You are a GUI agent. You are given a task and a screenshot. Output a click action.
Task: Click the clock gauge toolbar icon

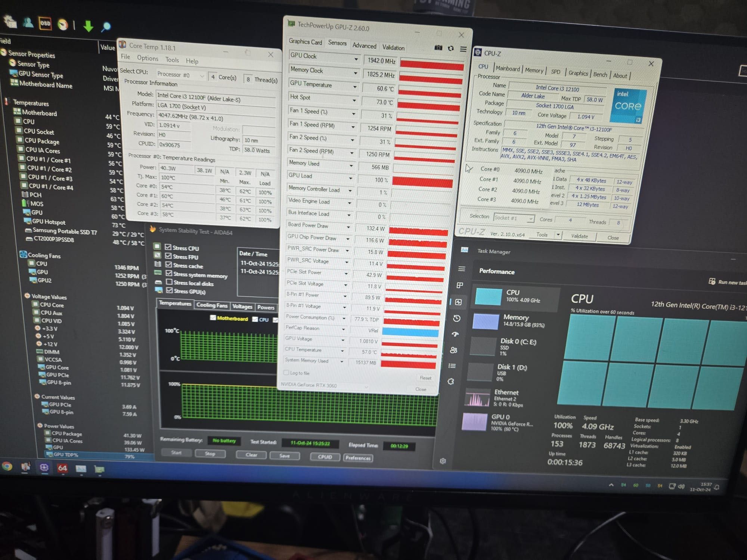(x=63, y=25)
